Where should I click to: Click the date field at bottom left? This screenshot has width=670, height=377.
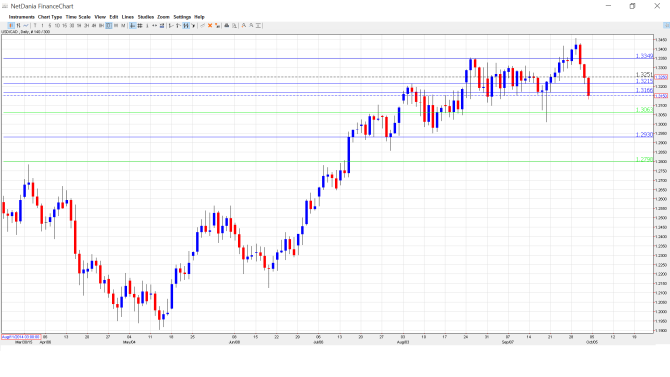[21, 337]
